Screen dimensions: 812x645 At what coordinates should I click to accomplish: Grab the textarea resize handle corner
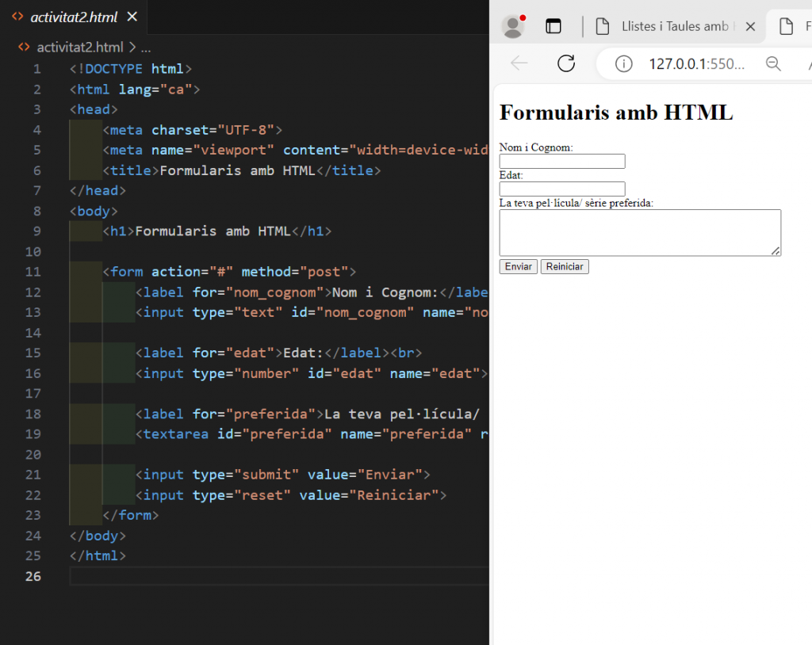776,253
